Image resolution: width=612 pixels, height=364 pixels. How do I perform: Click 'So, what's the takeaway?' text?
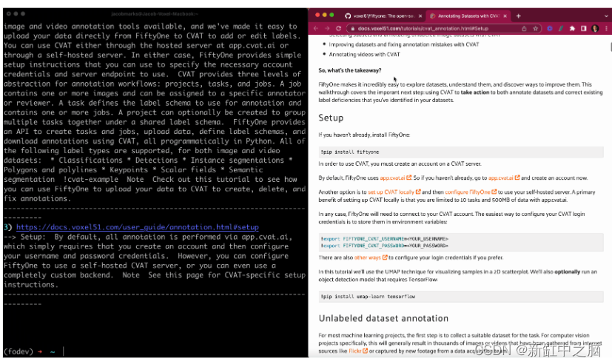(x=350, y=70)
